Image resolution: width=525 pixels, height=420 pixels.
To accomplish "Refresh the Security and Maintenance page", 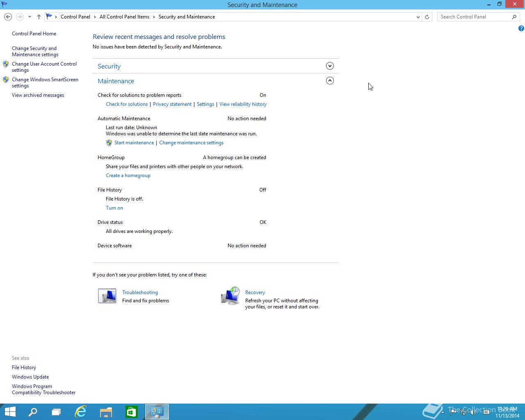I will click(427, 17).
